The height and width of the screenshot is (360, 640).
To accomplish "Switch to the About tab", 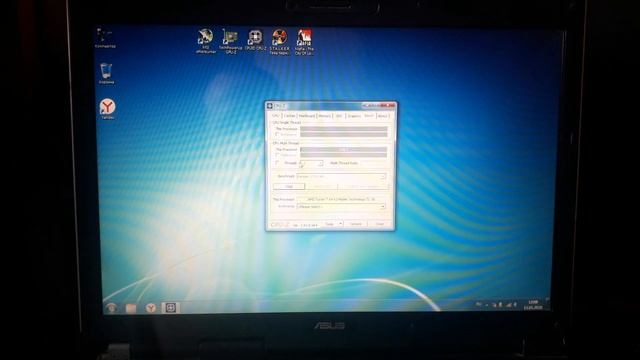I will click(382, 116).
